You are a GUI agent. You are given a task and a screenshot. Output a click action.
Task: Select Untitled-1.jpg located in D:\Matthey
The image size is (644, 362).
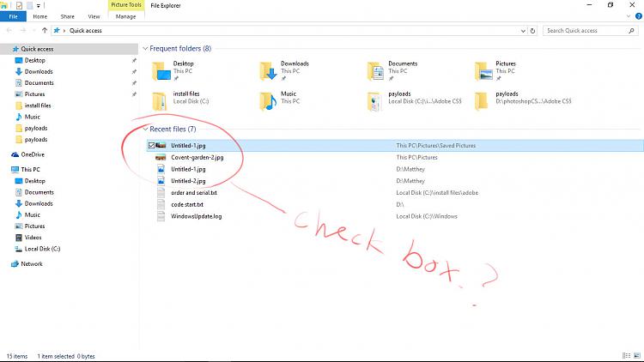[188, 169]
